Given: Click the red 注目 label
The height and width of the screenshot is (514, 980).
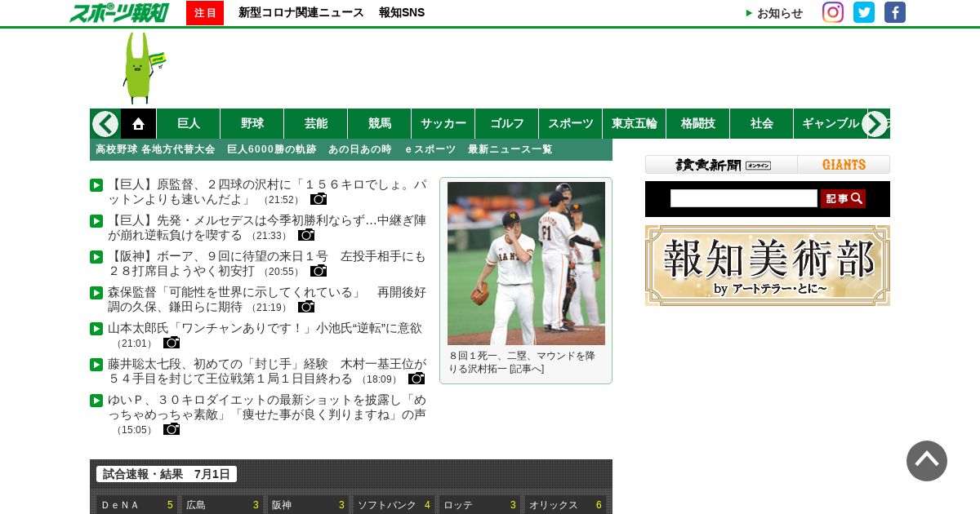Looking at the screenshot, I should pyautogui.click(x=205, y=13).
